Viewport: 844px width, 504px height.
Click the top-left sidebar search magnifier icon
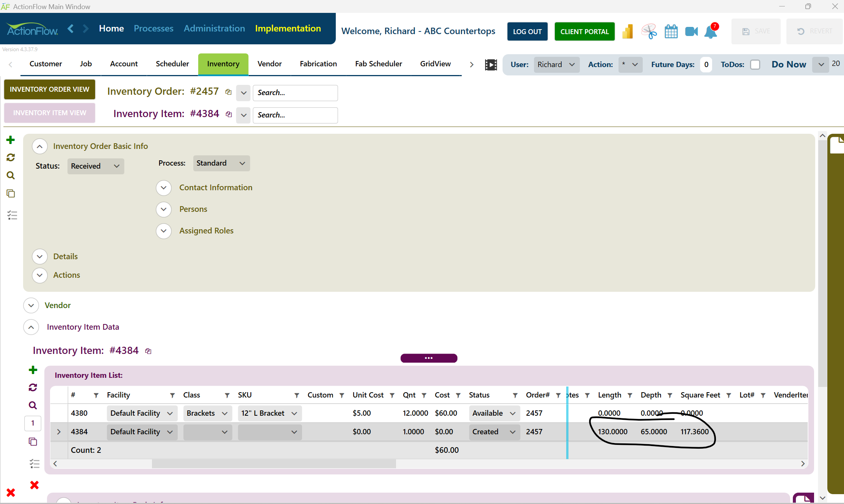pos(11,175)
